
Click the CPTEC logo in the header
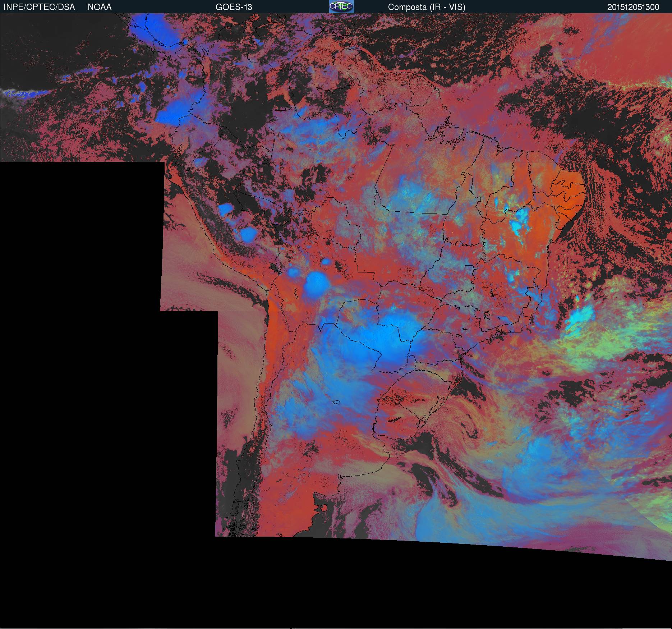[341, 6]
